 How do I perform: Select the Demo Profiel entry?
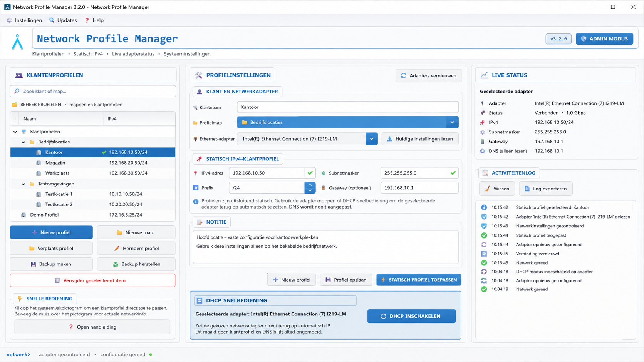coord(93,215)
